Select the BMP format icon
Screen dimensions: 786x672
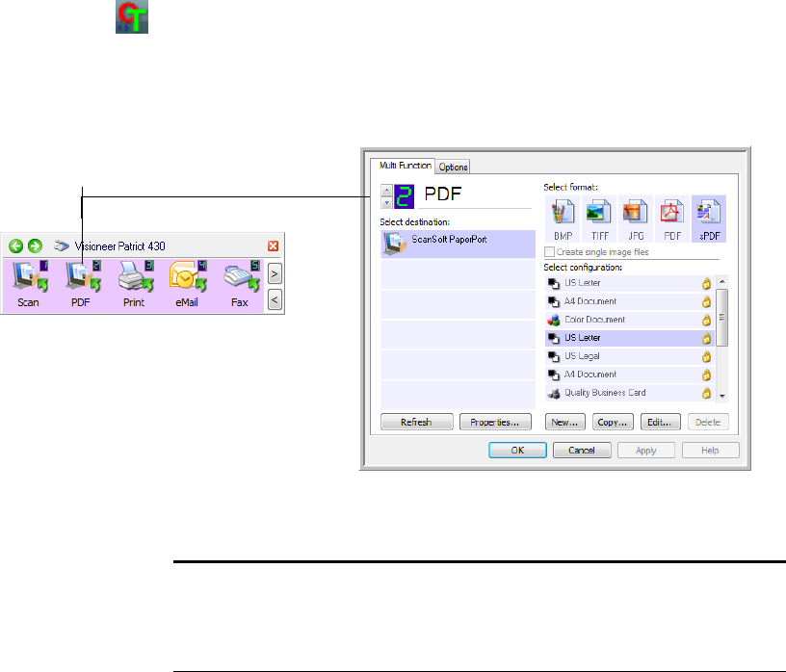point(563,220)
